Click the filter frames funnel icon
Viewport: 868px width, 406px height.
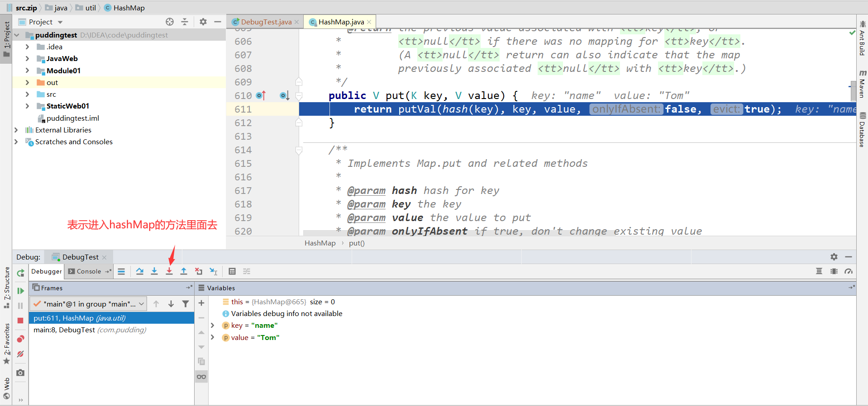(186, 304)
